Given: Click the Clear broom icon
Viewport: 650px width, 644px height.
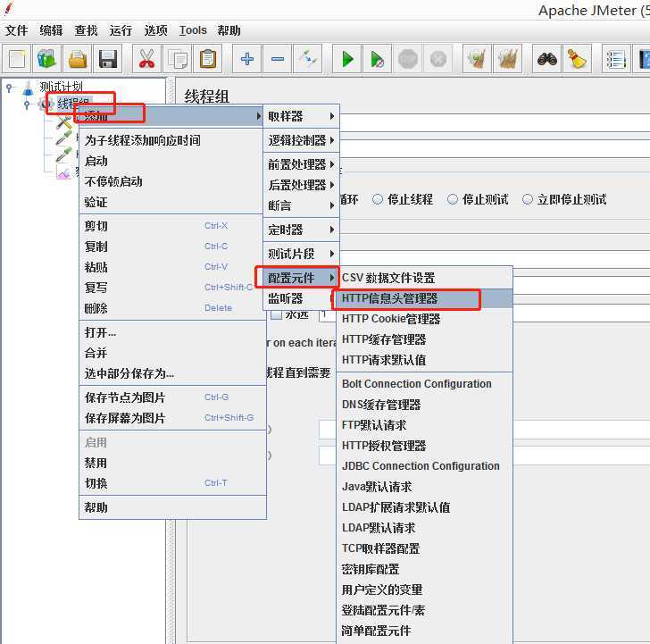Looking at the screenshot, I should click(477, 59).
